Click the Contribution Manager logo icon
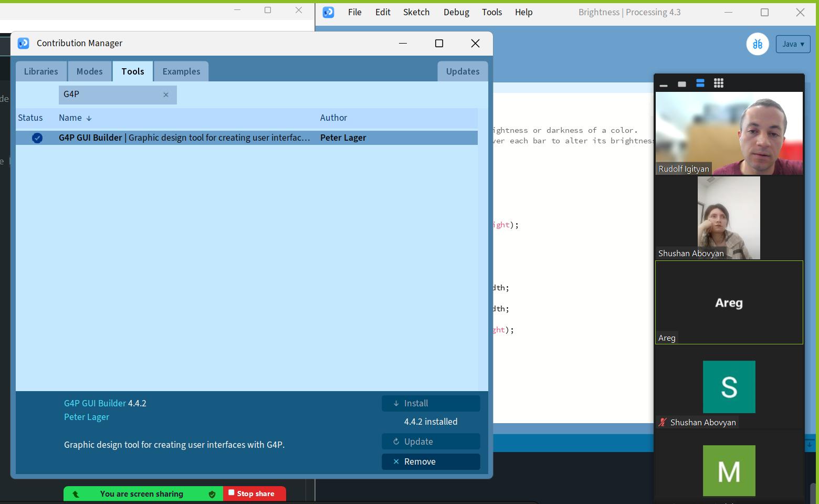This screenshot has height=504, width=819. click(x=24, y=43)
